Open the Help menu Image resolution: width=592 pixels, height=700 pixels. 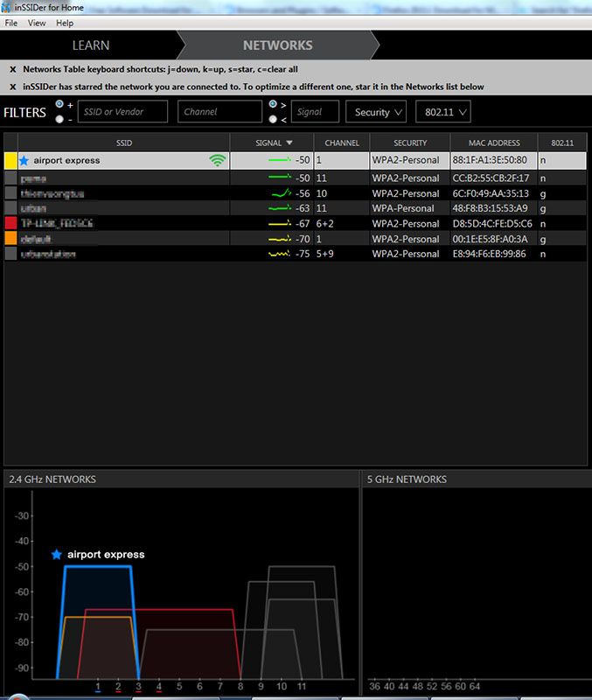(x=65, y=24)
